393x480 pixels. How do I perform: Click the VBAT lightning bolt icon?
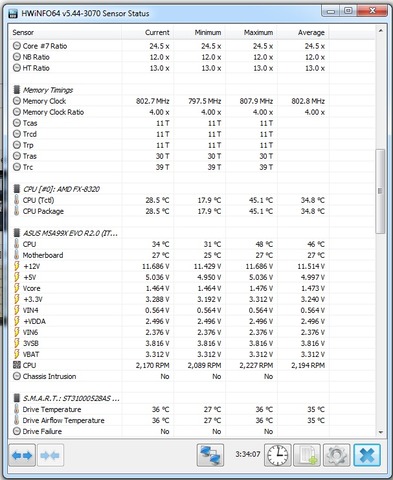17,354
